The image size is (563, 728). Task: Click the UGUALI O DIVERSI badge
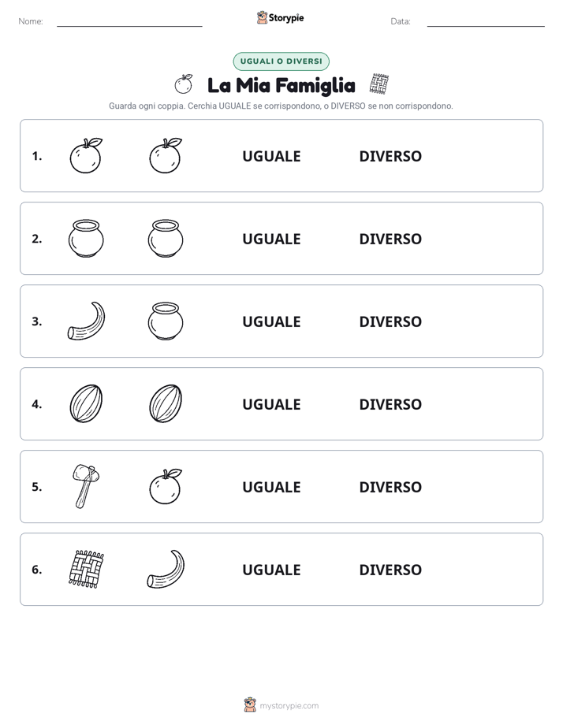pos(281,61)
